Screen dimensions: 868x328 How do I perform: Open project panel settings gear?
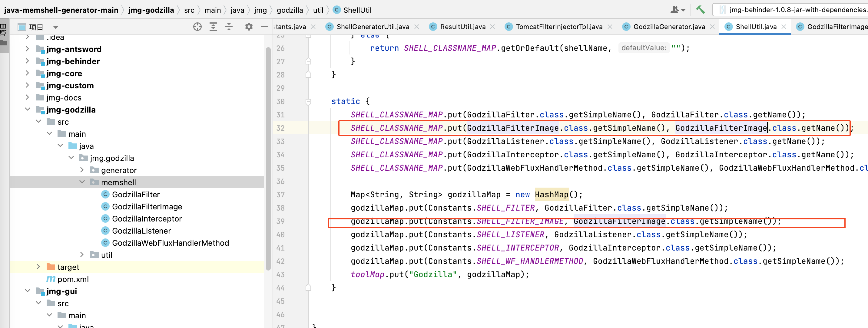click(x=249, y=27)
